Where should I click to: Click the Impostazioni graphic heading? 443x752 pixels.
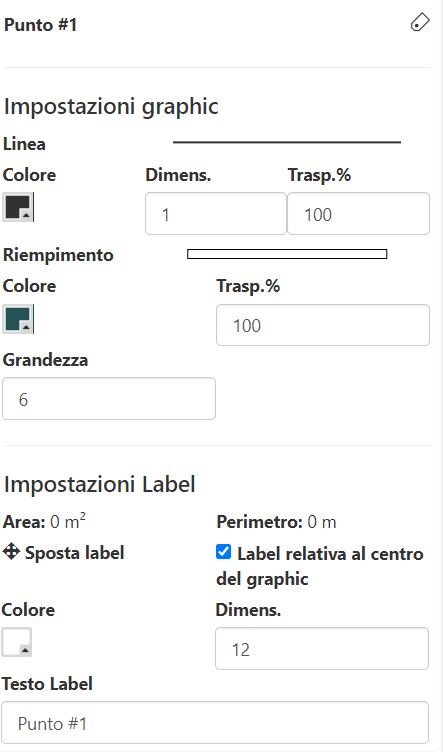click(111, 106)
